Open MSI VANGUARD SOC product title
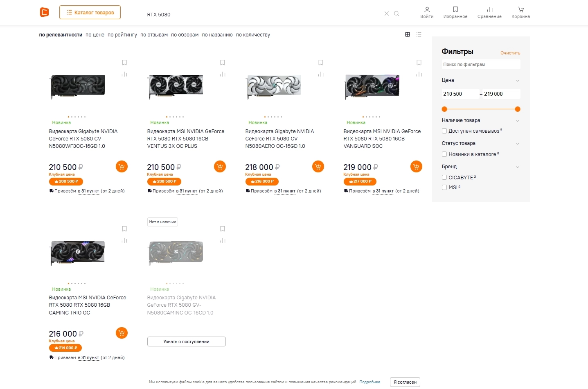 (x=382, y=139)
